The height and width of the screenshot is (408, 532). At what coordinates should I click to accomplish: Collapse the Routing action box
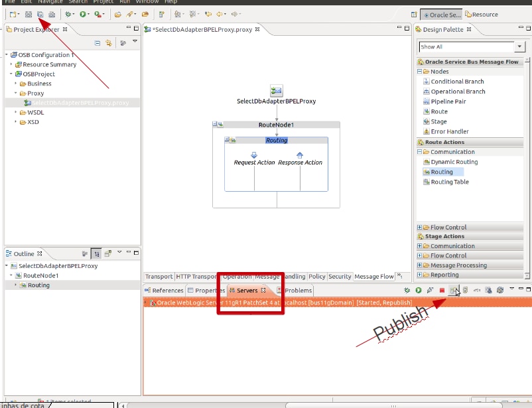(227, 139)
